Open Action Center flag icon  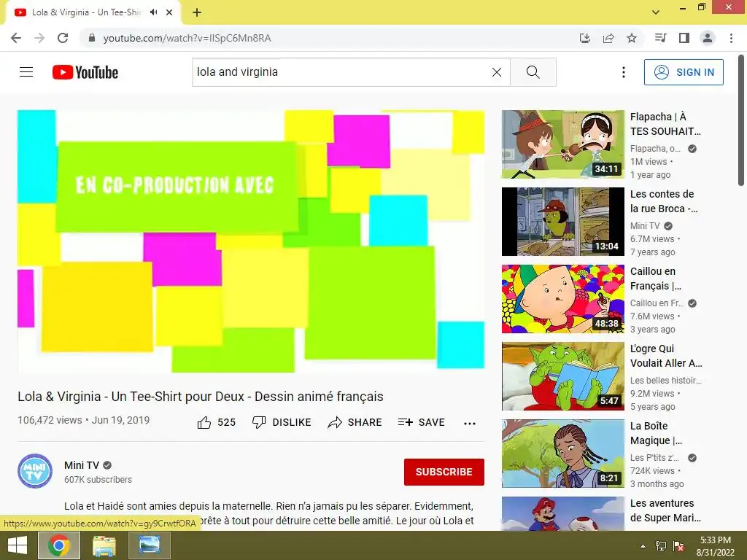(x=678, y=546)
